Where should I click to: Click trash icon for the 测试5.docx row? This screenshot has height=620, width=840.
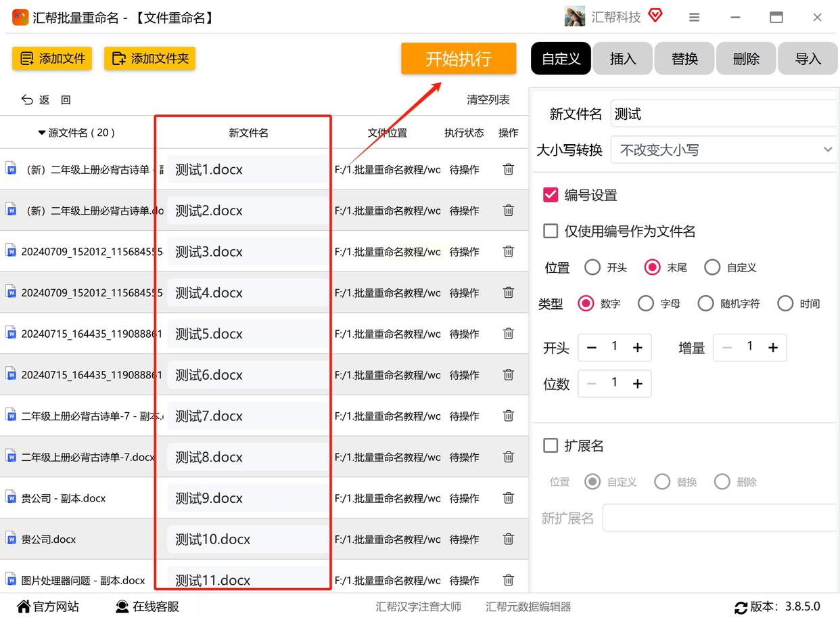[x=509, y=334]
